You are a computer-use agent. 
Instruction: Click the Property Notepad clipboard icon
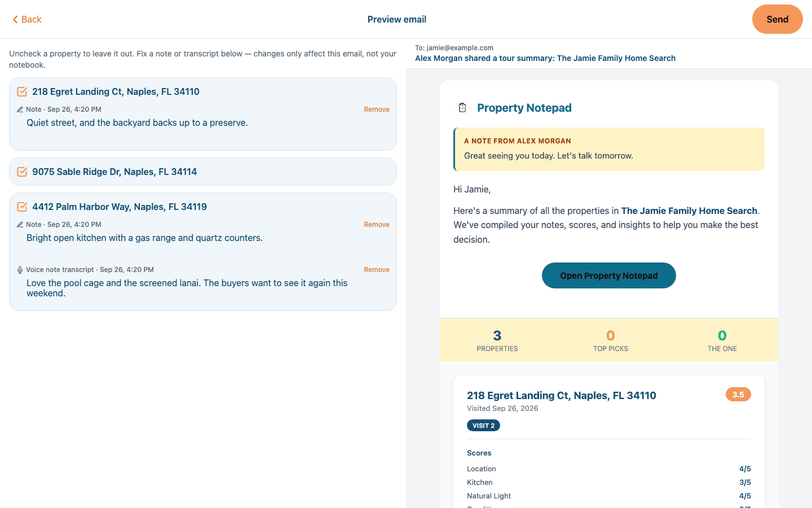[x=462, y=108]
